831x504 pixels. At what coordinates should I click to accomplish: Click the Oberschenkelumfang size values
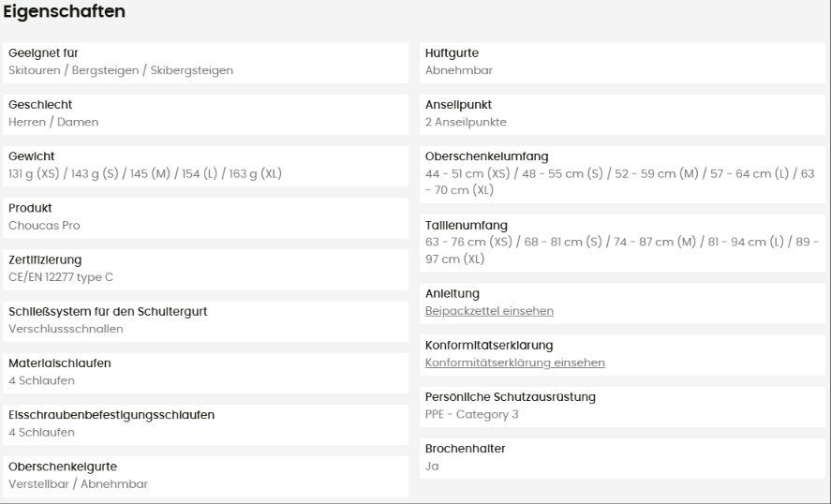point(619,182)
